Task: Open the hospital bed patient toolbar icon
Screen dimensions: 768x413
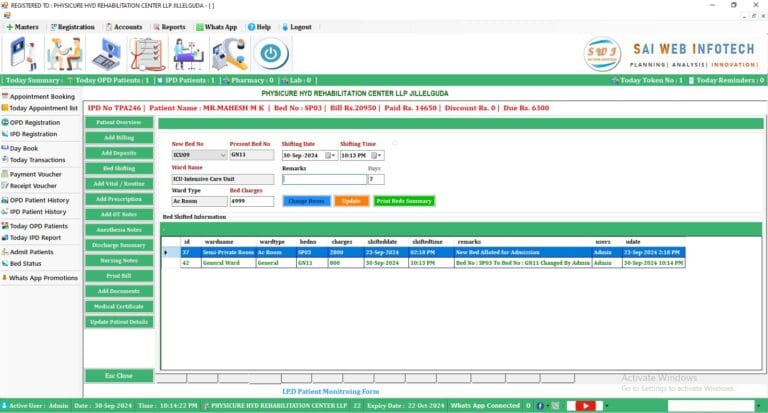Action: tap(189, 54)
